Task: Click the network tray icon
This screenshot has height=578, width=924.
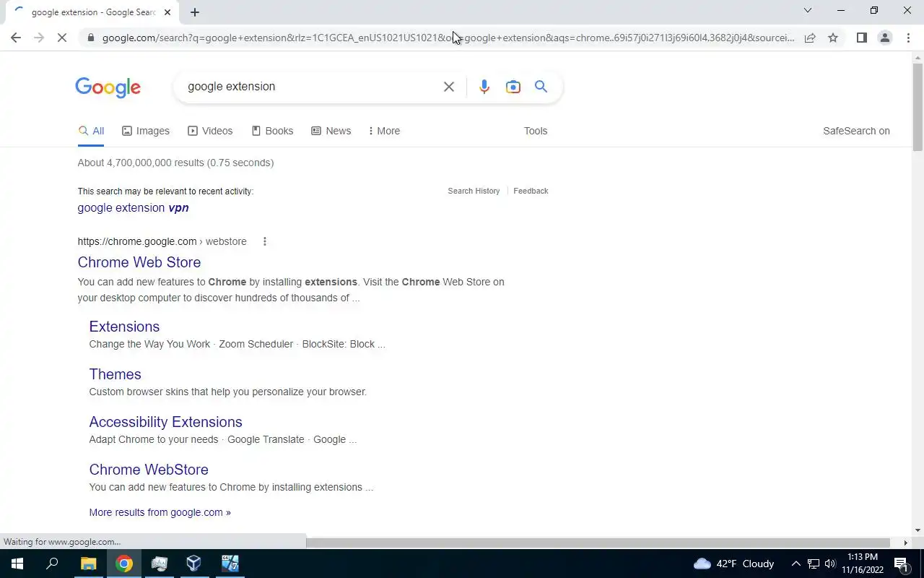Action: pyautogui.click(x=814, y=564)
